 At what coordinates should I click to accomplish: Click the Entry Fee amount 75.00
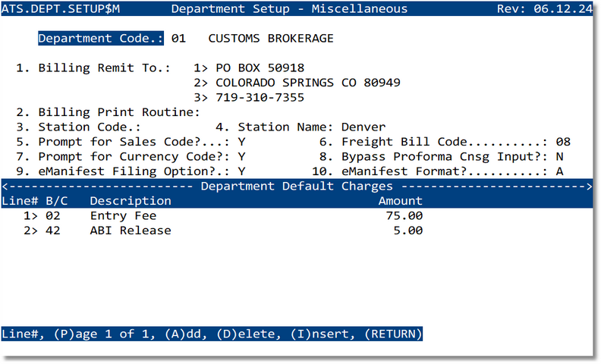[404, 215]
